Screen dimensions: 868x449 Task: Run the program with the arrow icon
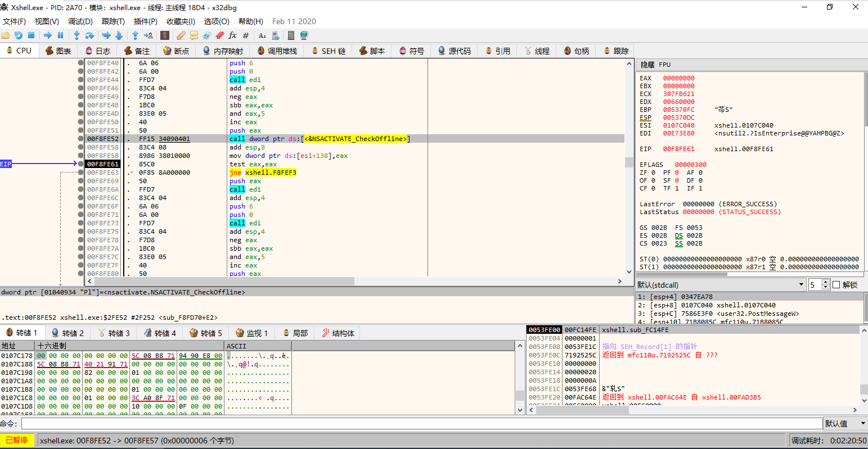click(x=48, y=35)
